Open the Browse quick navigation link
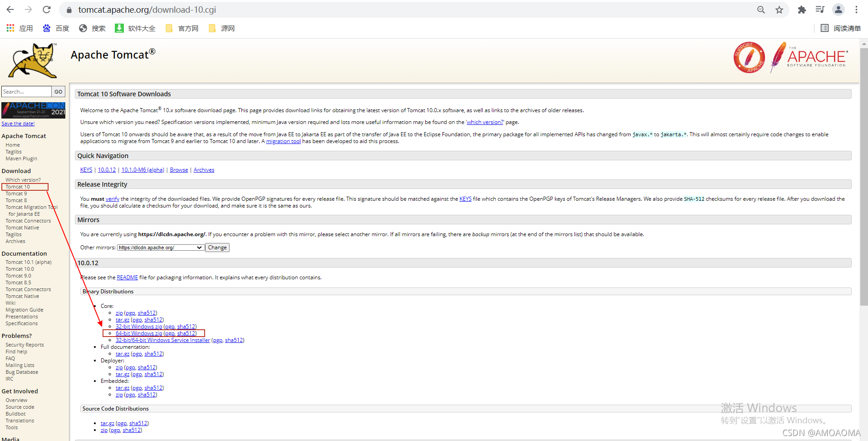Viewport: 868px width, 441px height. click(179, 170)
